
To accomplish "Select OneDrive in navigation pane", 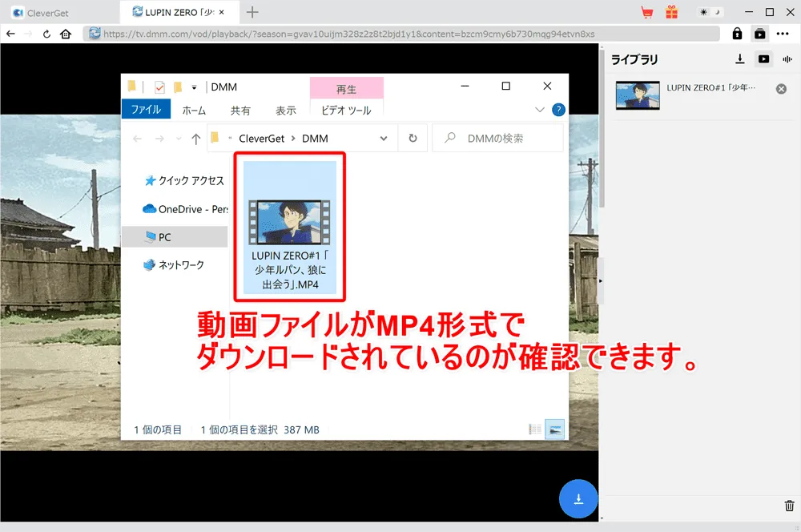I will click(186, 209).
